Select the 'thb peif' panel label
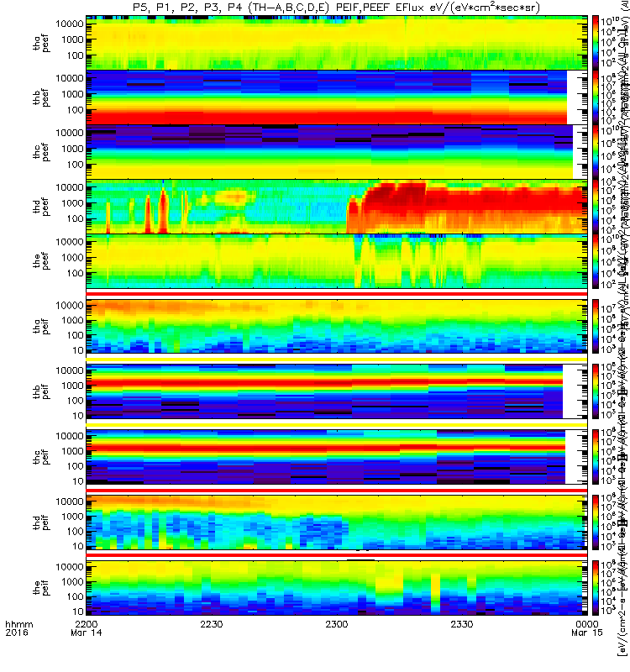The image size is (630, 672). click(41, 391)
